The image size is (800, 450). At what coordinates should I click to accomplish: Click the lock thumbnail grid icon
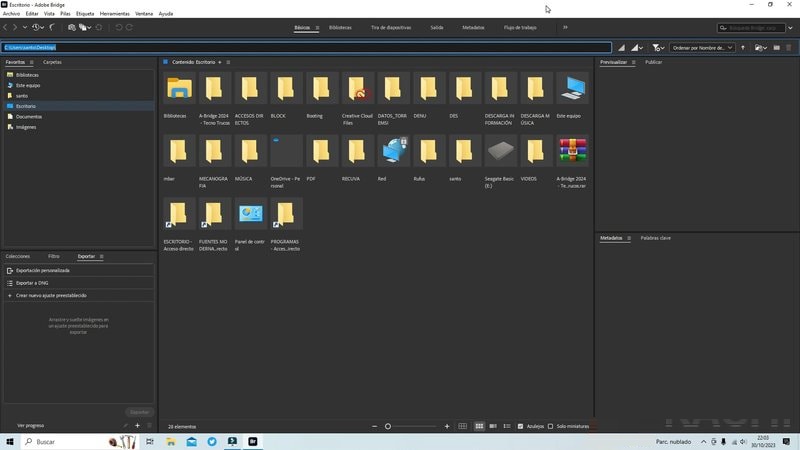(462, 426)
